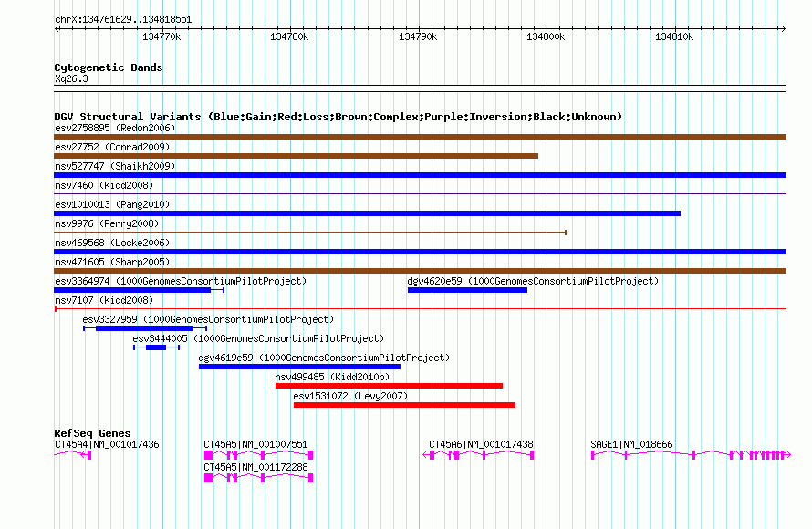Select the nsv7460 (Kidd2008) thin purple line
This screenshot has width=812, height=529.
[x=420, y=194]
